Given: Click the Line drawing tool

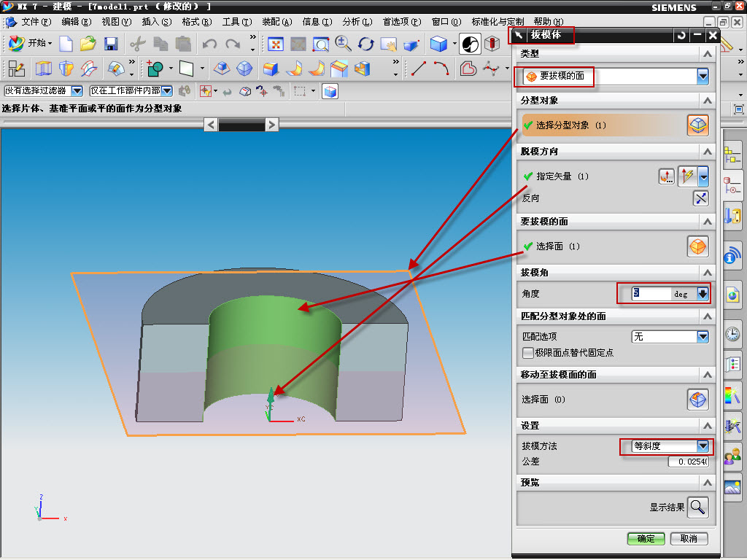Looking at the screenshot, I should [x=418, y=69].
